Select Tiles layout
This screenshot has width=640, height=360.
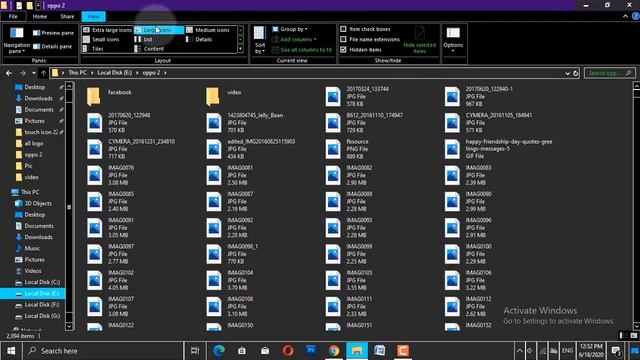[x=93, y=49]
